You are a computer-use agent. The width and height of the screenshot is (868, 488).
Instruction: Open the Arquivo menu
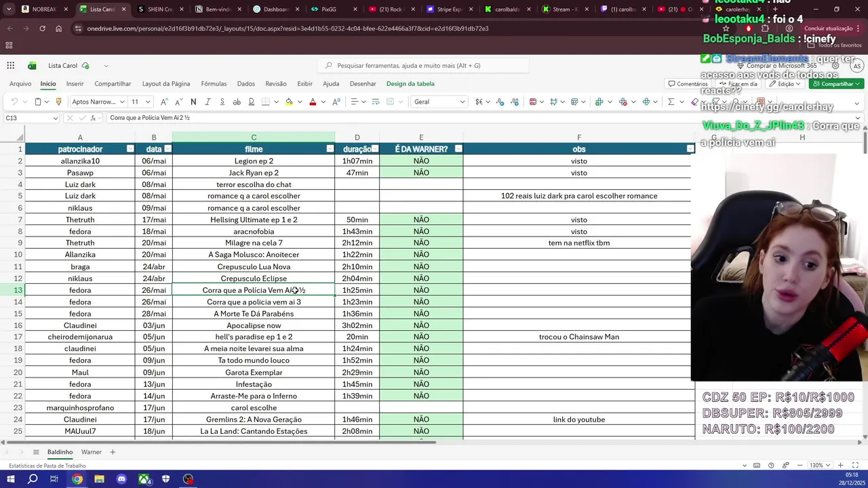pyautogui.click(x=20, y=83)
